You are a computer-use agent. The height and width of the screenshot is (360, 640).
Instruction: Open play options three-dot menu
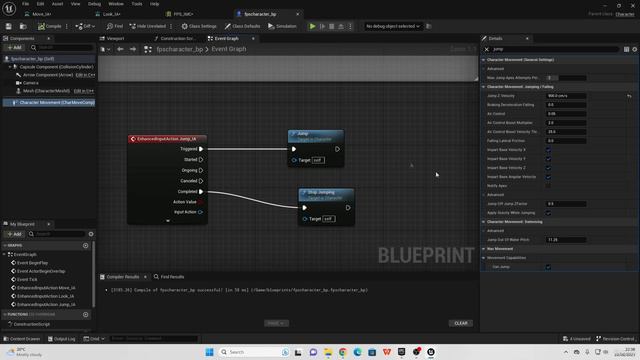(x=350, y=26)
